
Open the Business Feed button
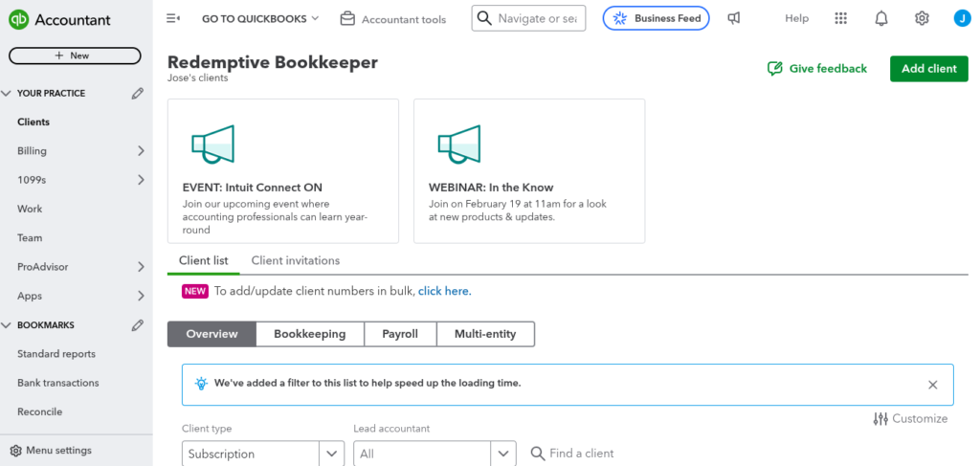tap(657, 19)
